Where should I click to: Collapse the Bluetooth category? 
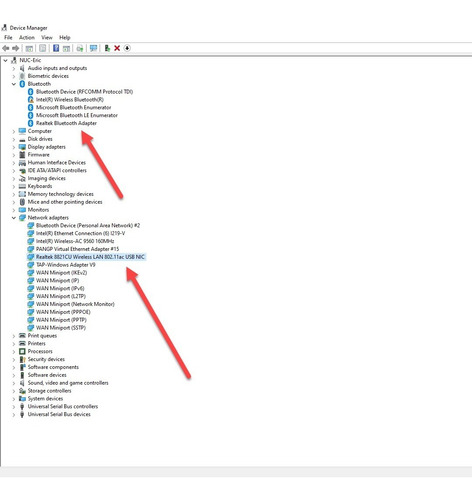[x=14, y=84]
